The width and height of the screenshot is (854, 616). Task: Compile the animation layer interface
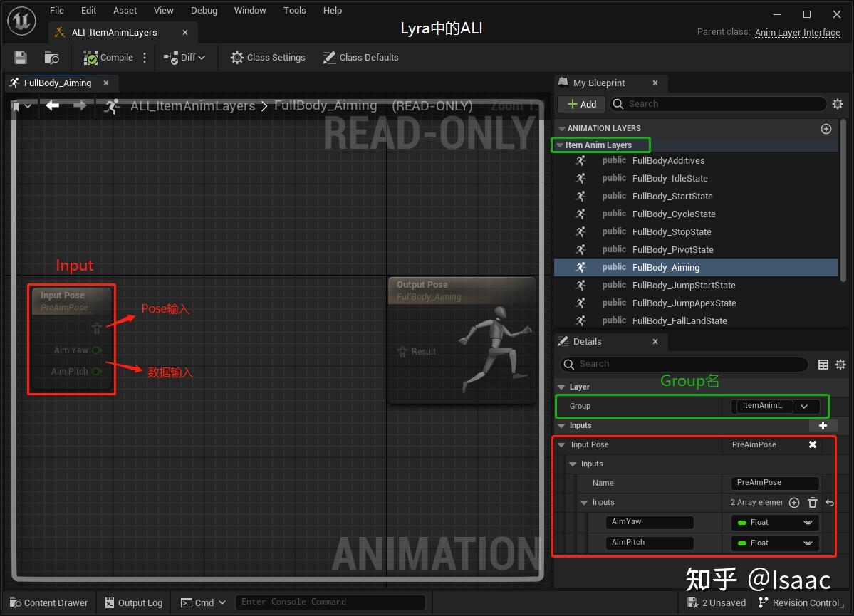coord(108,57)
